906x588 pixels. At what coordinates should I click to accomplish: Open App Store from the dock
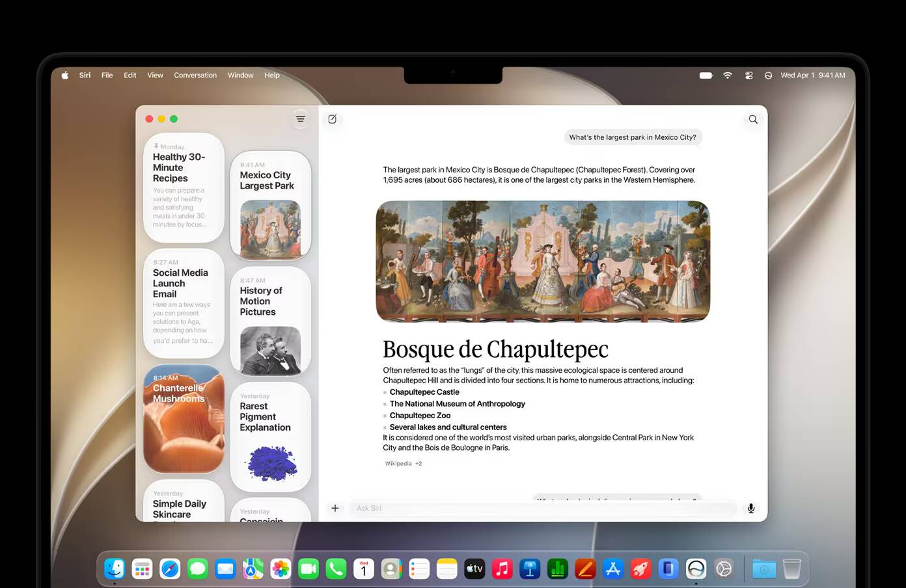click(613, 569)
